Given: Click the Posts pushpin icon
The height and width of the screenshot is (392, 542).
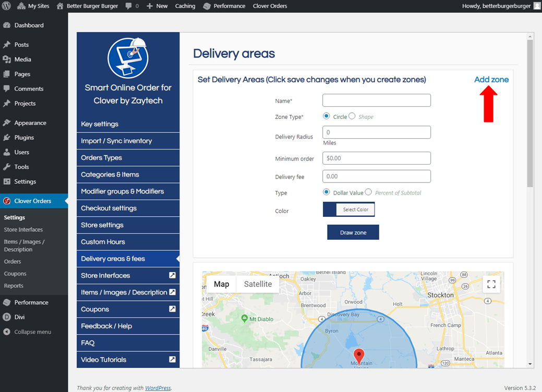Looking at the screenshot, I should tap(7, 44).
